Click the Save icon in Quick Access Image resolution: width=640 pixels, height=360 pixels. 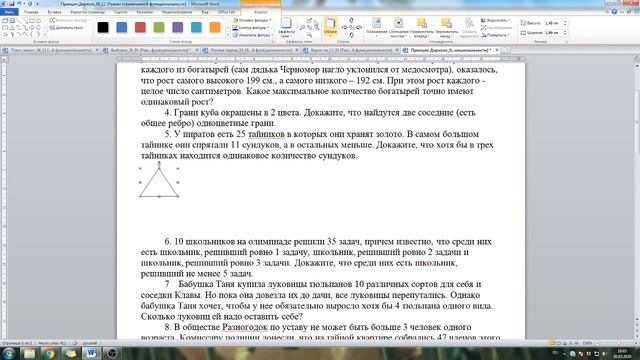click(x=11, y=4)
